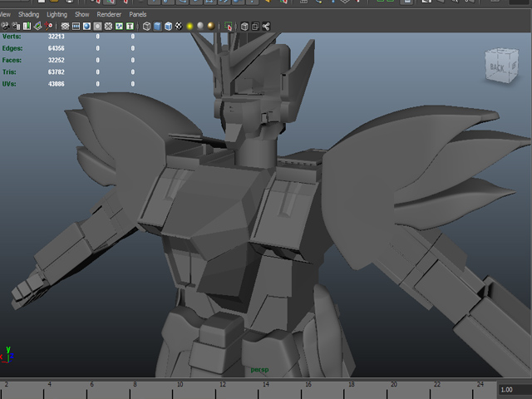Viewport: 532px width, 399px height.
Task: Click the Edges count 64356
Action: (x=56, y=48)
